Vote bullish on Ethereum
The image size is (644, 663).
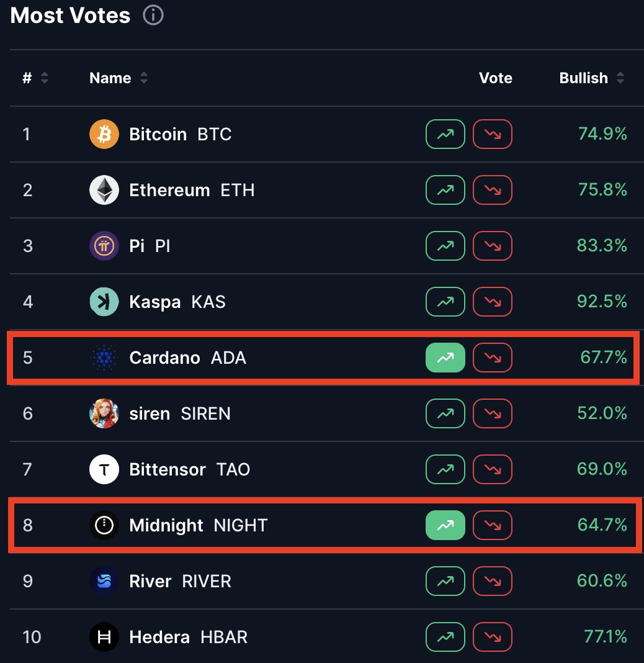445,190
